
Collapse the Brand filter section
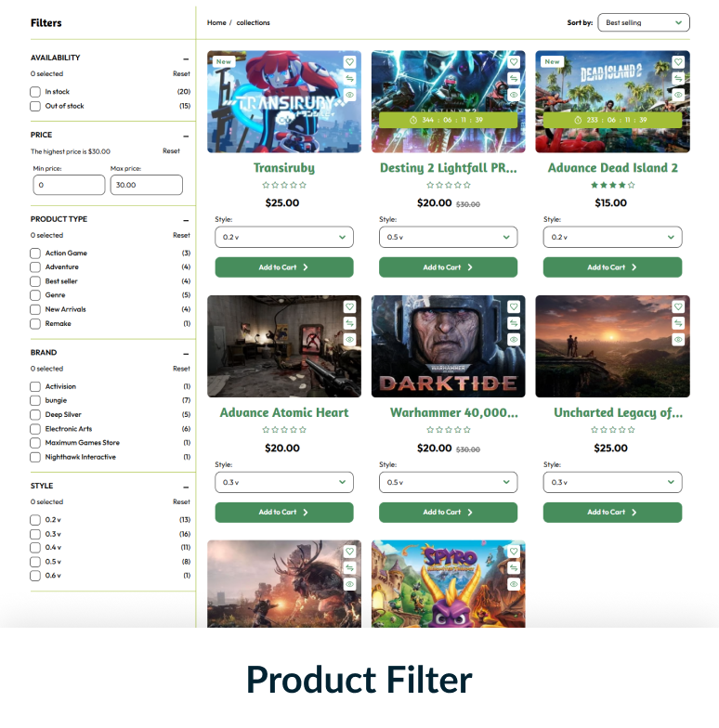(186, 355)
